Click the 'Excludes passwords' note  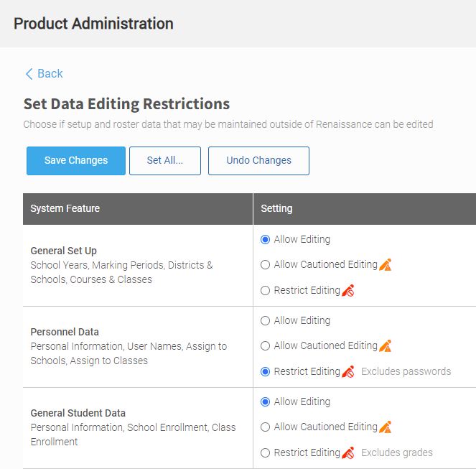point(406,371)
